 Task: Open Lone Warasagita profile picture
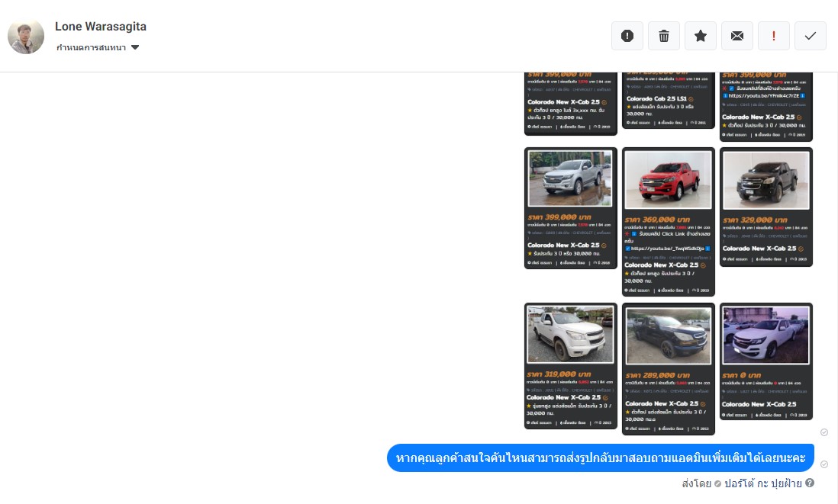[26, 36]
